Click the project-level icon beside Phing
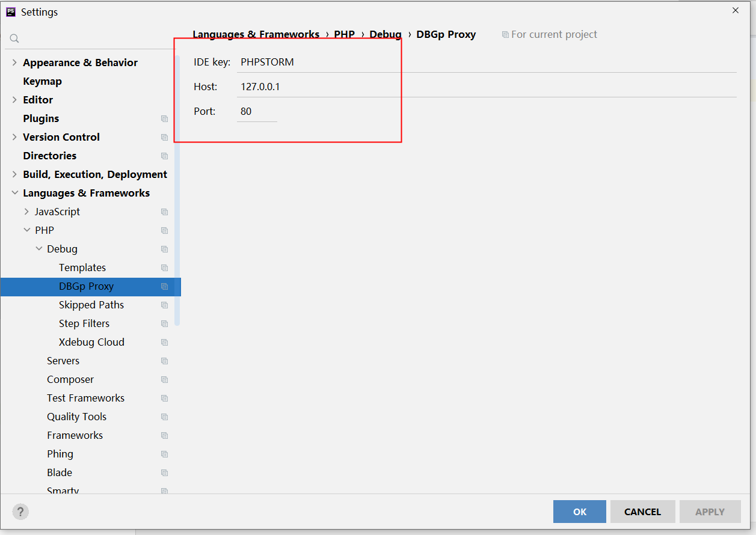Viewport: 756px width, 535px height. tap(164, 454)
